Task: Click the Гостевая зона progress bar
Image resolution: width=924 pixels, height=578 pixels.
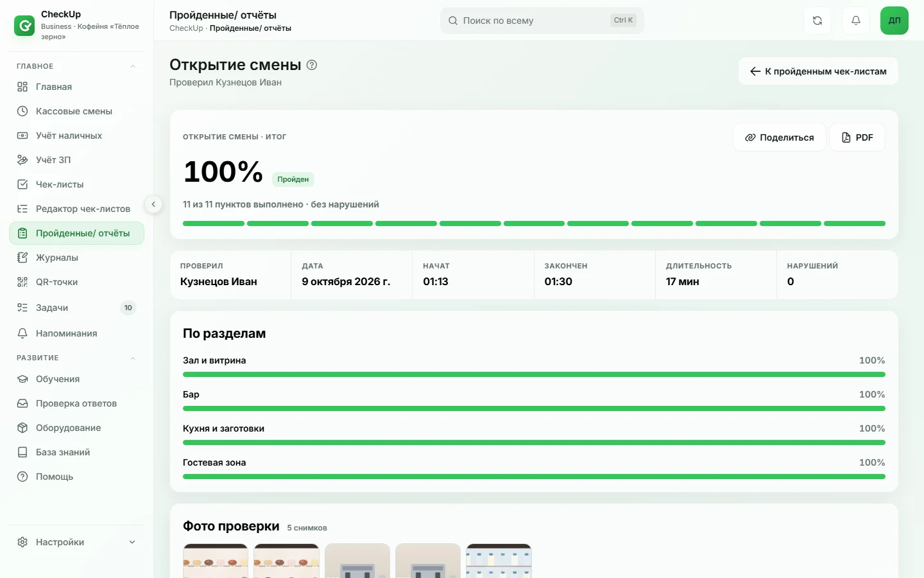Action: coord(534,477)
